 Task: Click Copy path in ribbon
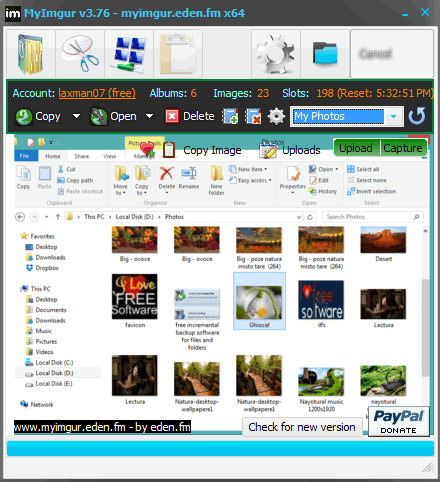point(75,180)
